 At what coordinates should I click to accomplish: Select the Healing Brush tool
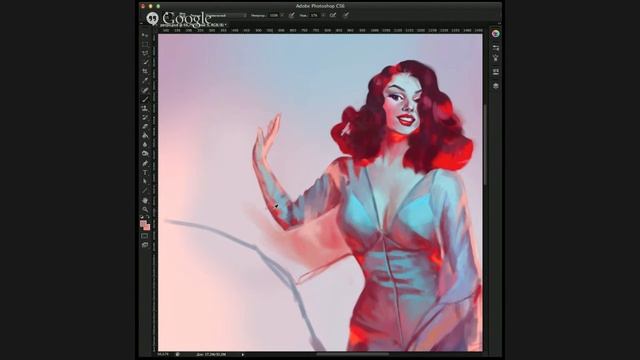click(x=145, y=90)
